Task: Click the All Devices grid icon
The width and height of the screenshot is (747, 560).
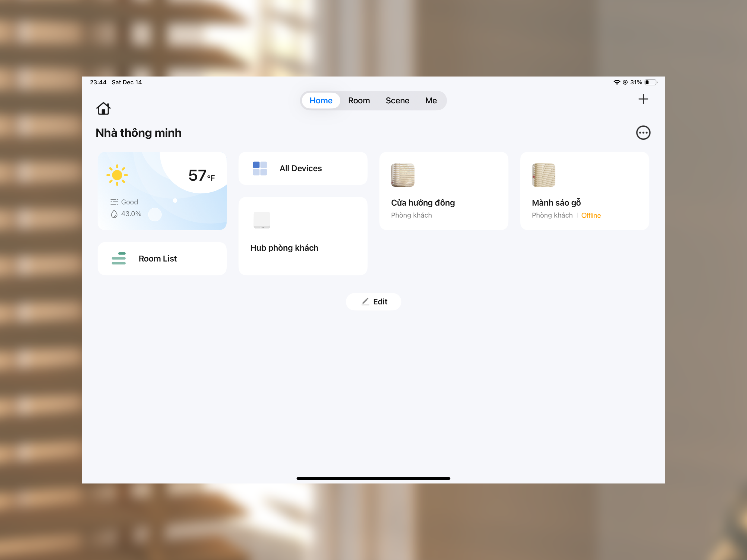Action: 260,168
